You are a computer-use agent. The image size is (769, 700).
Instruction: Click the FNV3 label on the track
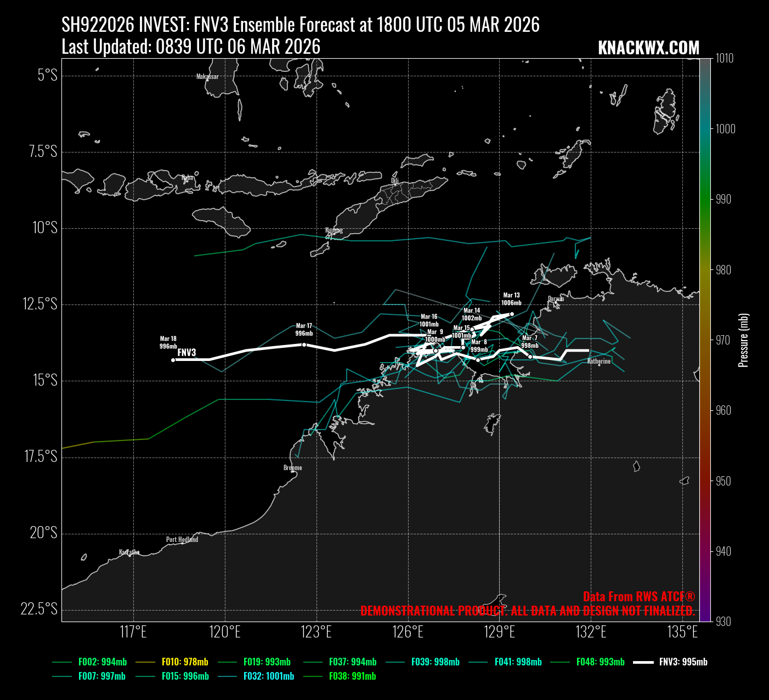[x=186, y=353]
